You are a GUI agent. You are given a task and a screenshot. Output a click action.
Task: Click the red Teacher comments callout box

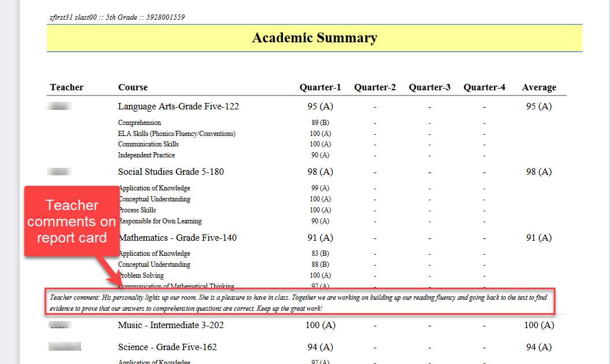72,221
